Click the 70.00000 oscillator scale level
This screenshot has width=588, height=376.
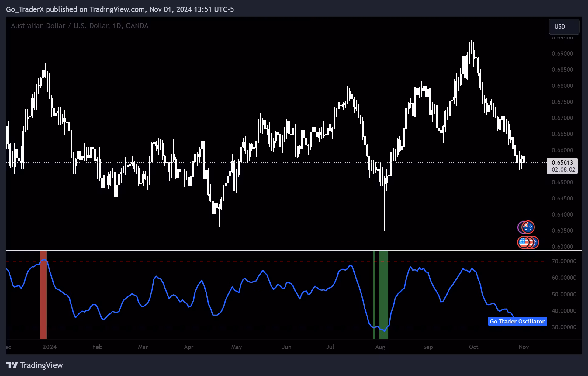[x=564, y=261]
